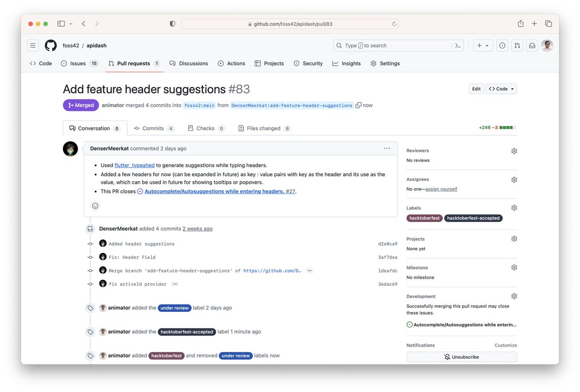Go to GitHub home via Octocat logo
The image size is (580, 392).
coord(51,45)
